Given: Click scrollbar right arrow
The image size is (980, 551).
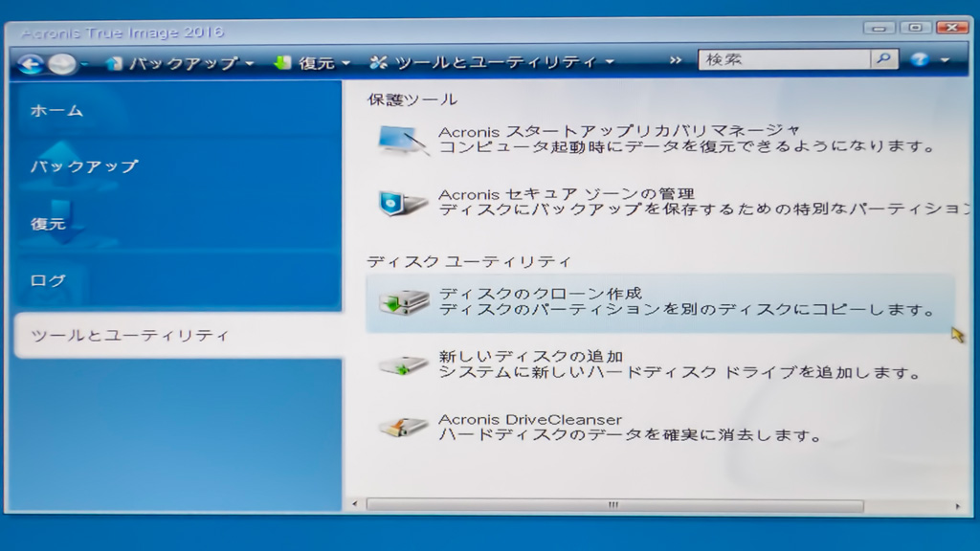Looking at the screenshot, I should pyautogui.click(x=957, y=506).
